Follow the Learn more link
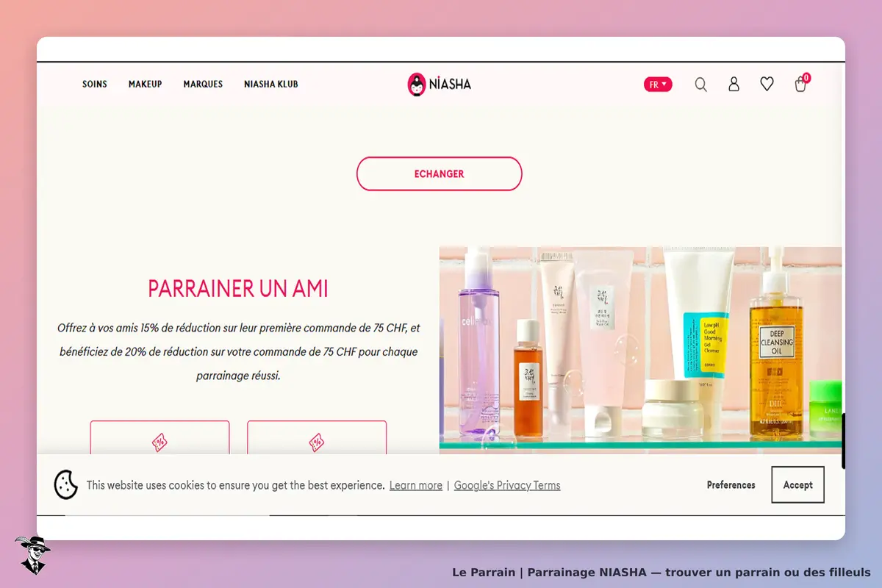The image size is (882, 588). [416, 485]
